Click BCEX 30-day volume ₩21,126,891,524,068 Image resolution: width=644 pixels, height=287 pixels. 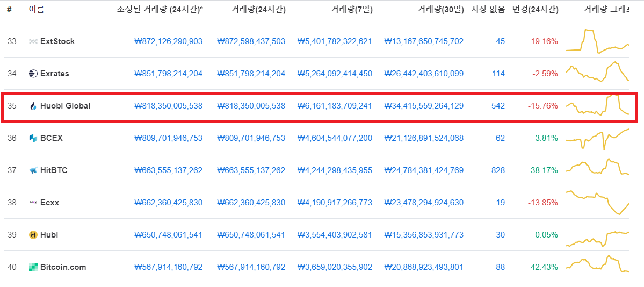(x=424, y=138)
